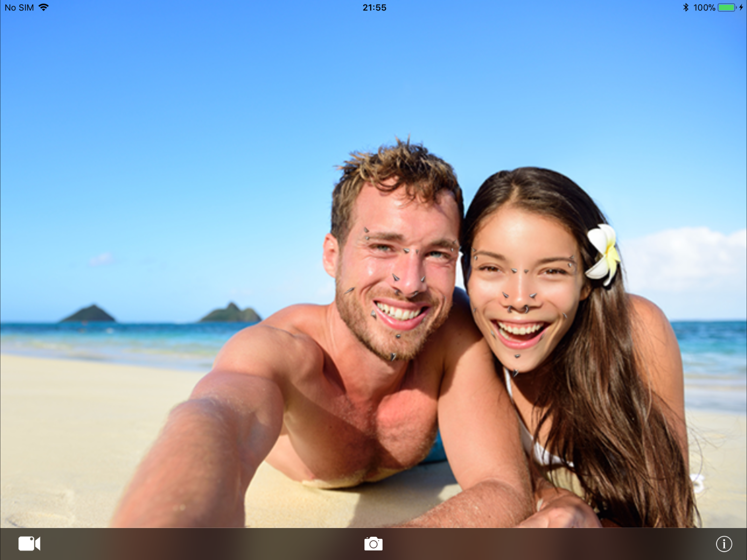Tap the man's smiling teeth
The image size is (747, 560).
(398, 313)
